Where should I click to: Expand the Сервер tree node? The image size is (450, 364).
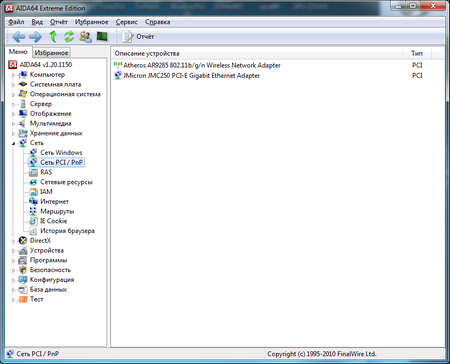(x=13, y=104)
